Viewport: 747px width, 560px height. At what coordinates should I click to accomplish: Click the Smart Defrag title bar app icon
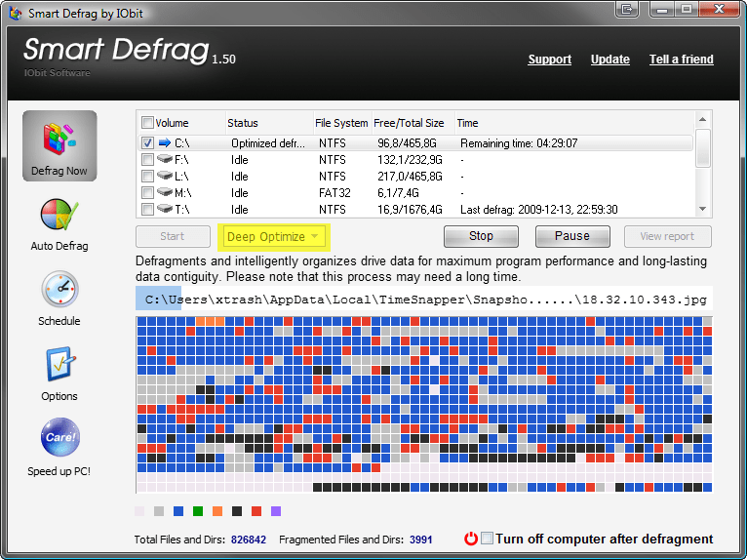[x=16, y=13]
